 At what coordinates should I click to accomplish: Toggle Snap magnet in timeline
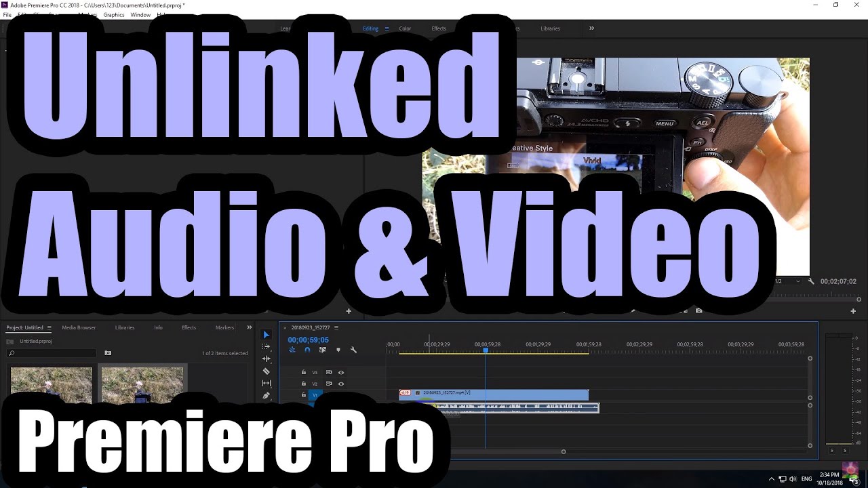307,350
